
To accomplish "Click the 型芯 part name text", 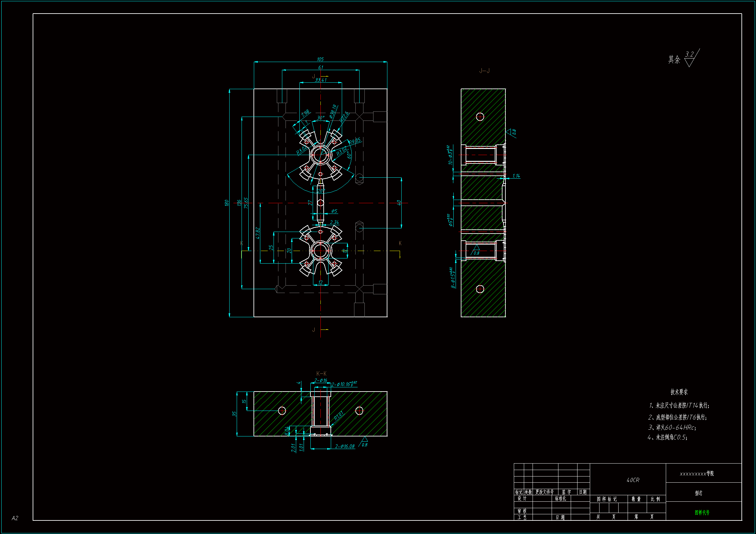I will tap(698, 493).
